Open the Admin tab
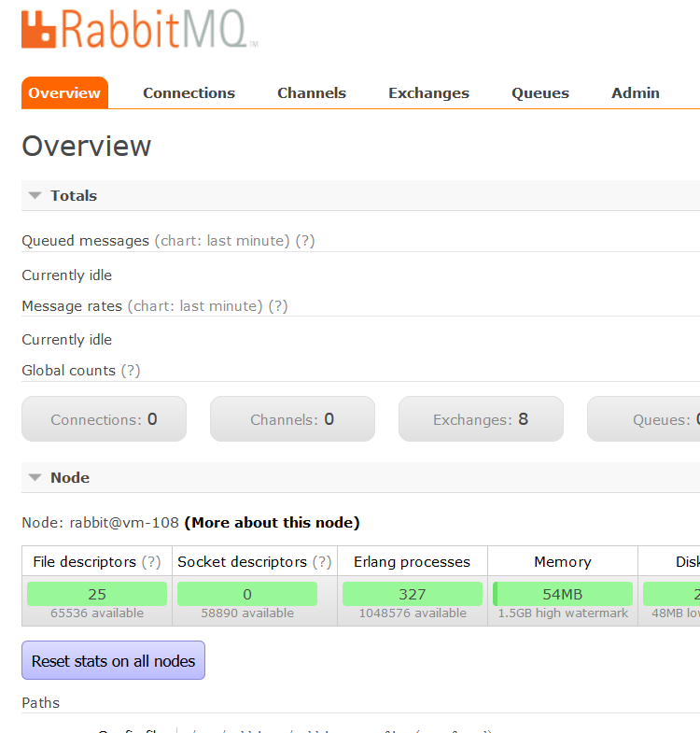Viewport: 700px width, 733px height. point(636,92)
